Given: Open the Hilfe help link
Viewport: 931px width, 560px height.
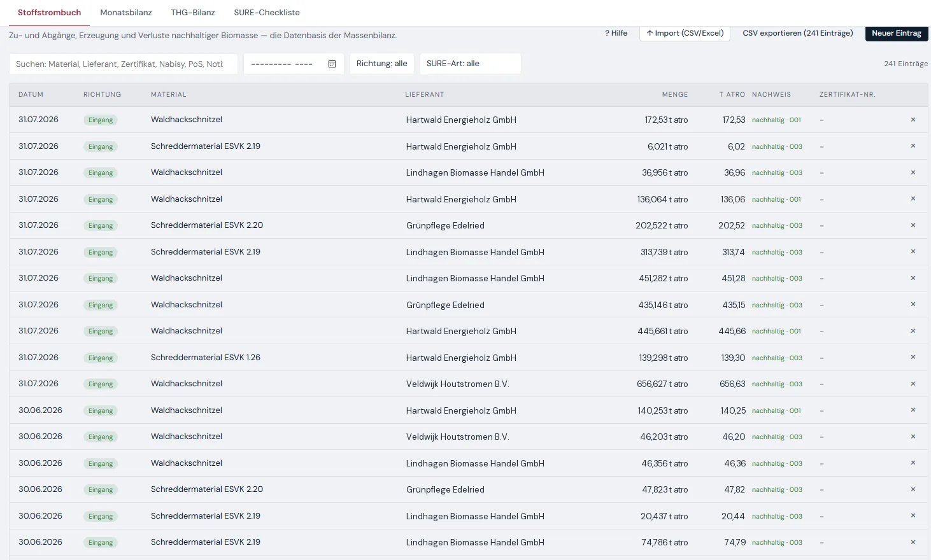Looking at the screenshot, I should point(616,33).
